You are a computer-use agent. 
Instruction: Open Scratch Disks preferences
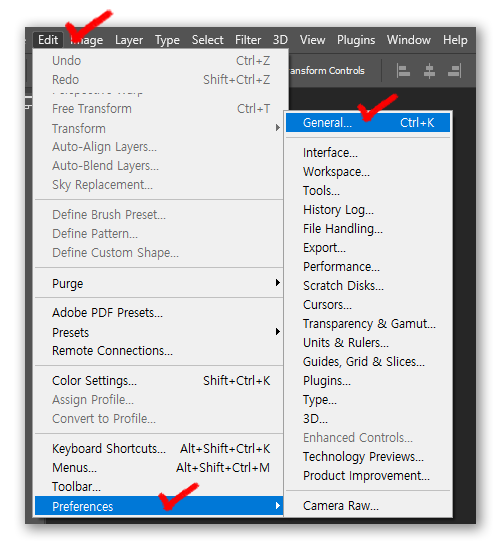[x=368, y=285]
